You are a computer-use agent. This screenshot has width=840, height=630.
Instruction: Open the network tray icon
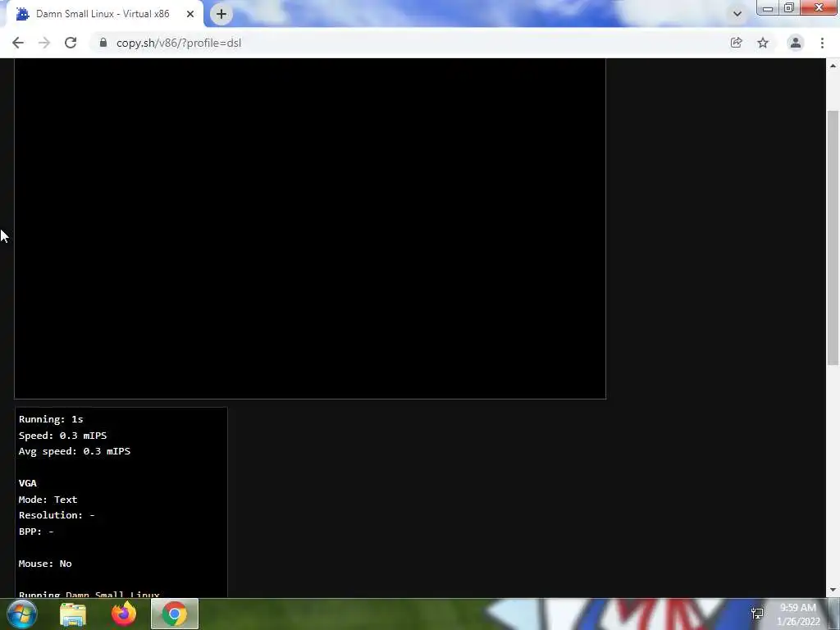757,614
